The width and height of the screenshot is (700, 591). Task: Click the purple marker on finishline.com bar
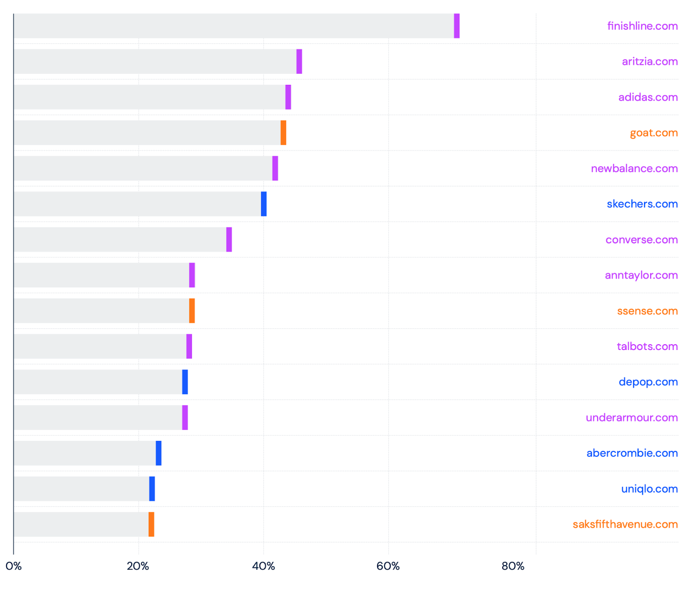tap(457, 26)
